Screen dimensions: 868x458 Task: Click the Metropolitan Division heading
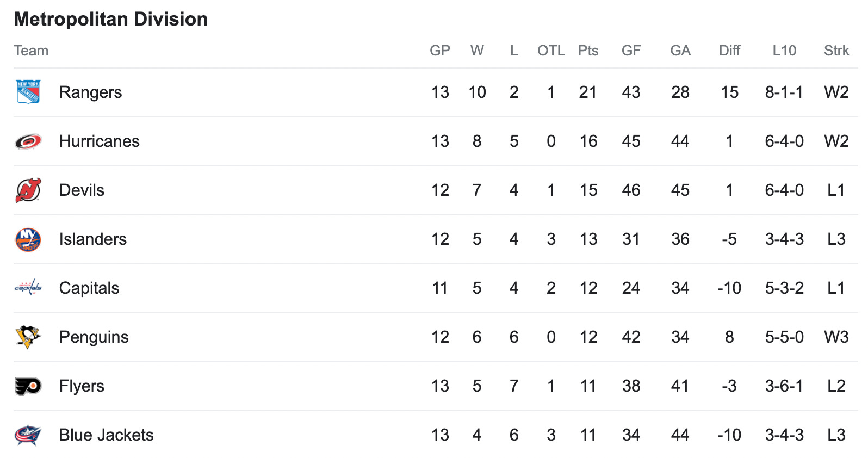tap(111, 20)
